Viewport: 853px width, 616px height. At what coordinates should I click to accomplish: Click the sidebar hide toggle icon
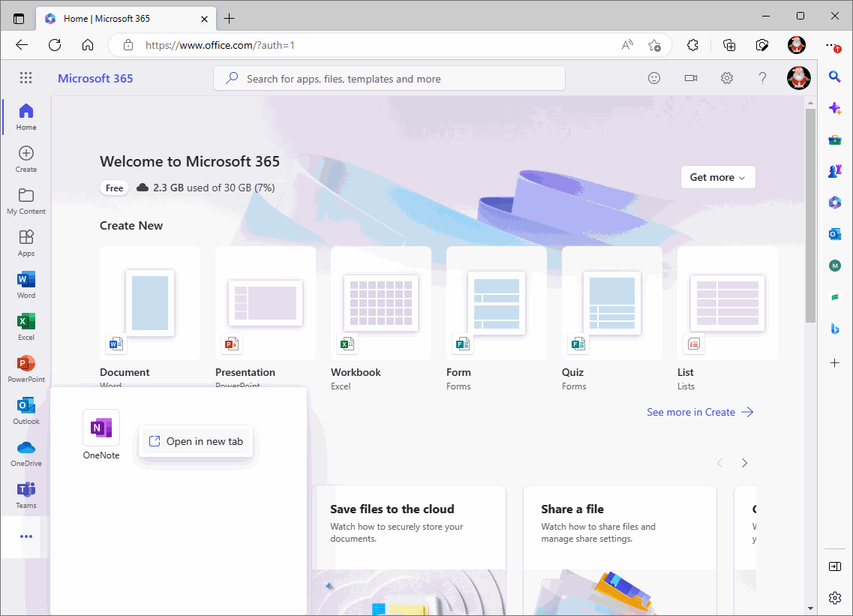click(x=834, y=566)
